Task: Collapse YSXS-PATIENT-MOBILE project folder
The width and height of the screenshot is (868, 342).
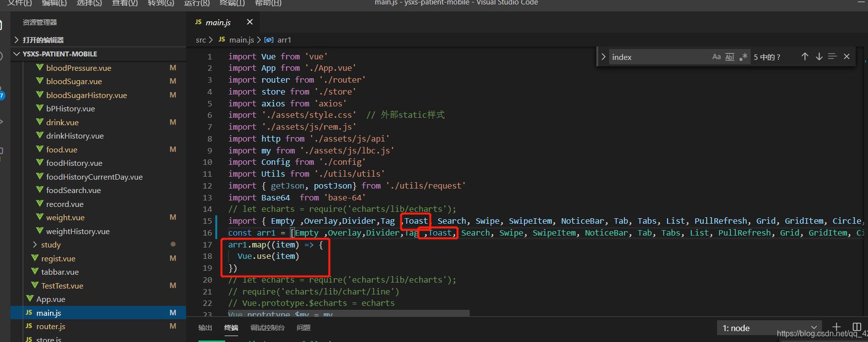Action: pos(59,54)
